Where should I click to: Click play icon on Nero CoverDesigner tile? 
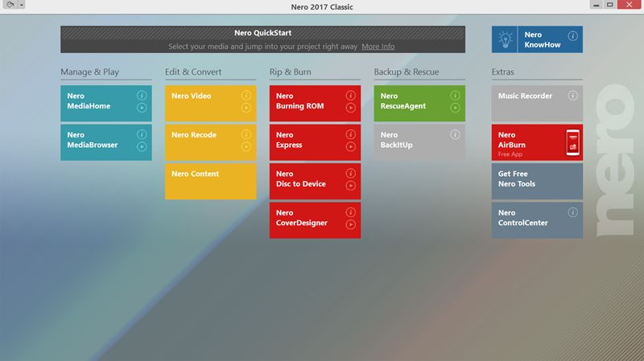pos(350,224)
